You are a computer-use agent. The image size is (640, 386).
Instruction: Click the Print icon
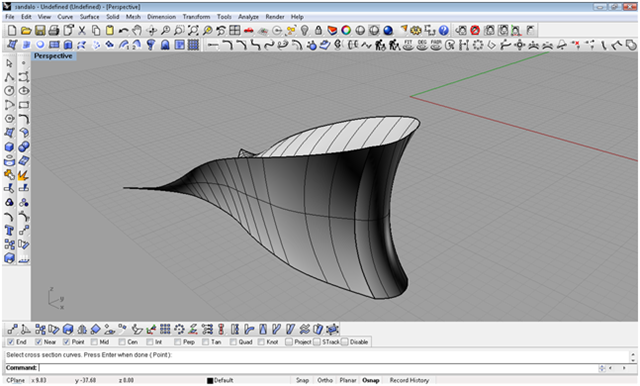pos(53,31)
